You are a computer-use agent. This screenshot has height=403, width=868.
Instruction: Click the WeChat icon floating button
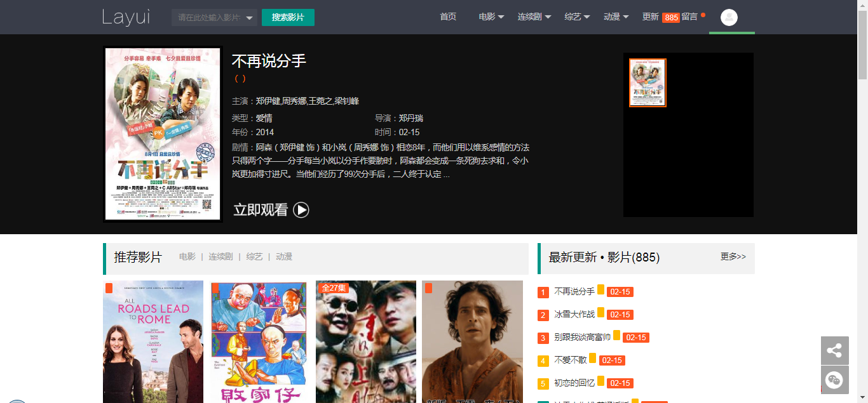point(834,380)
